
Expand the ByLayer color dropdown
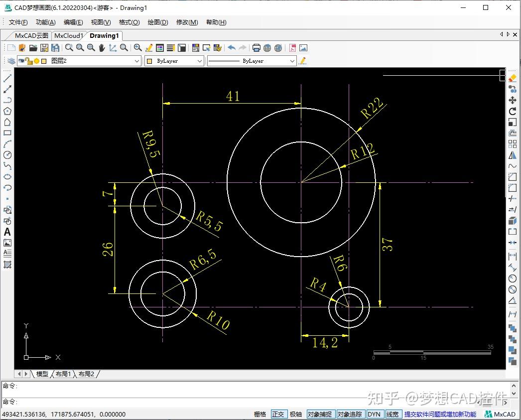199,61
